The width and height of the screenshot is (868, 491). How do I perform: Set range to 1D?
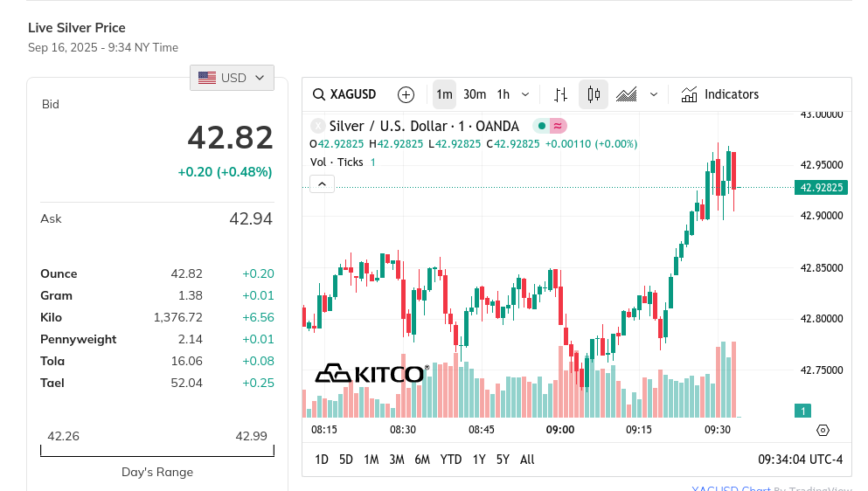[322, 460]
